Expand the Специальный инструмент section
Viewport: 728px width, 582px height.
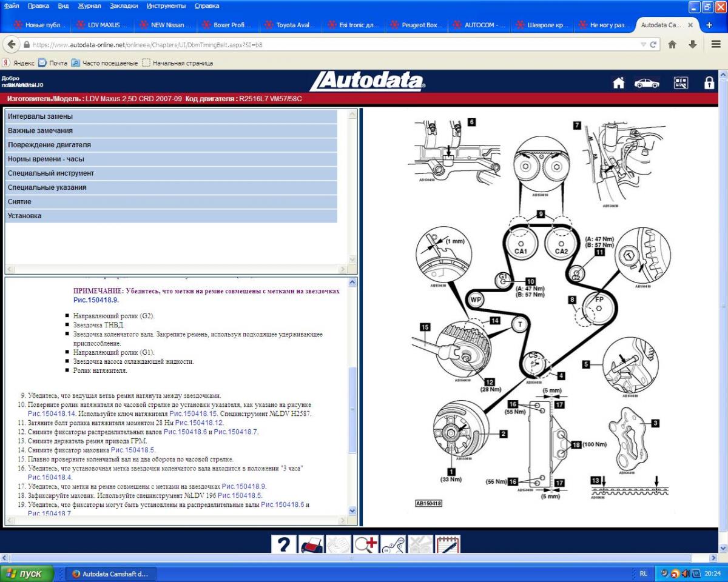coord(171,173)
